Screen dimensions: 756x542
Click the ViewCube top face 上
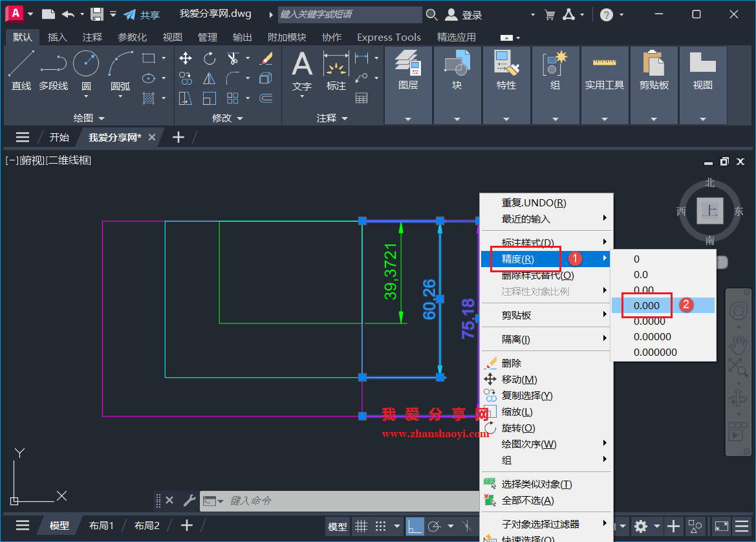pos(709,211)
